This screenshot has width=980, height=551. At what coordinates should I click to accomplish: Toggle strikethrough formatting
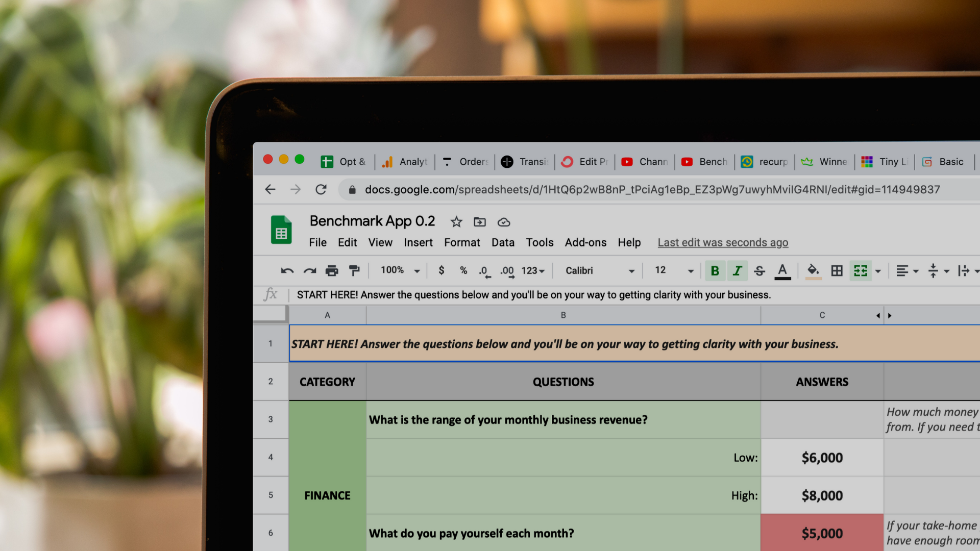coord(759,271)
